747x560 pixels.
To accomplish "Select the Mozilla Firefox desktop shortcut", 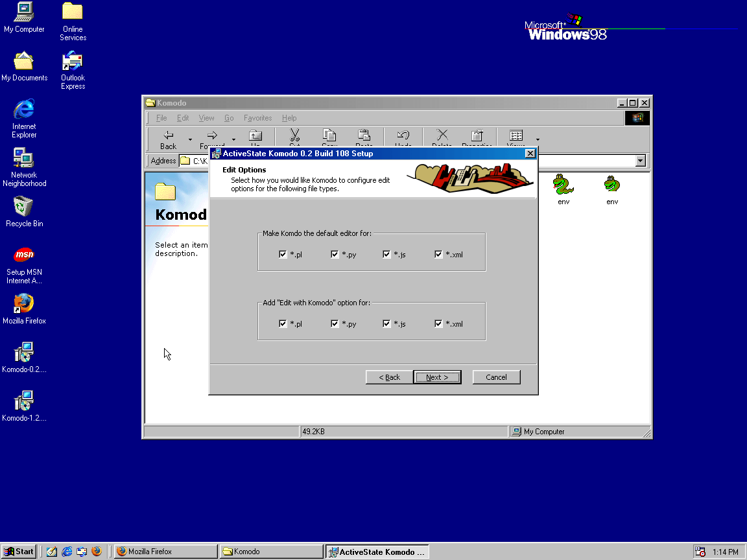I will click(x=24, y=309).
